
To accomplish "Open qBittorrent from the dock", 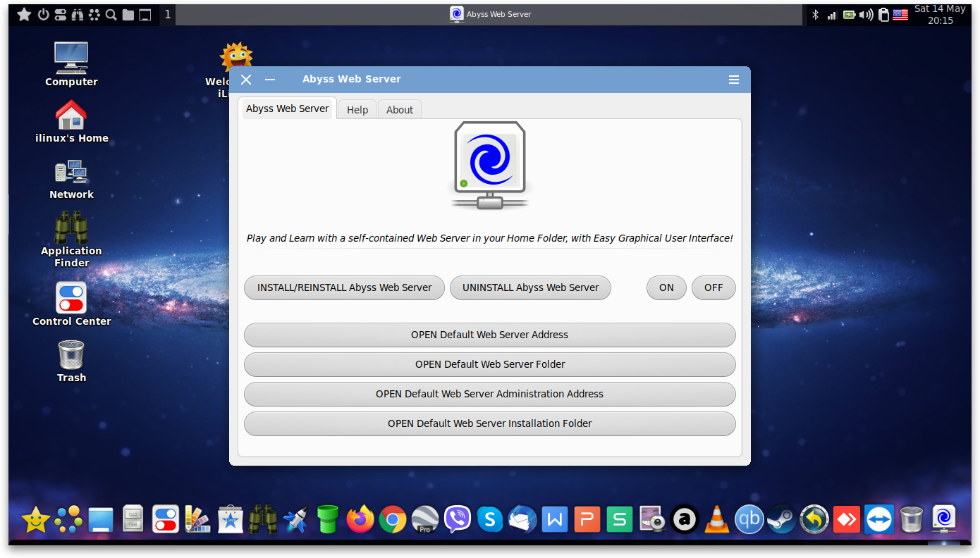I will point(749,520).
